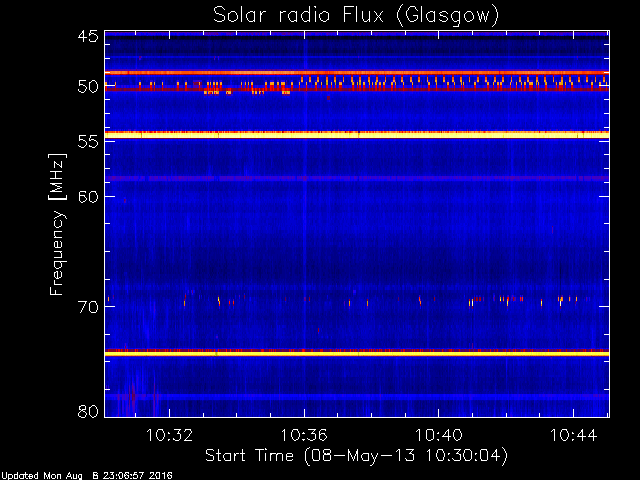Click the "Updated Mon Aug 6 23:06:57 2016" timestamp
The height and width of the screenshot is (480, 640).
[87, 476]
